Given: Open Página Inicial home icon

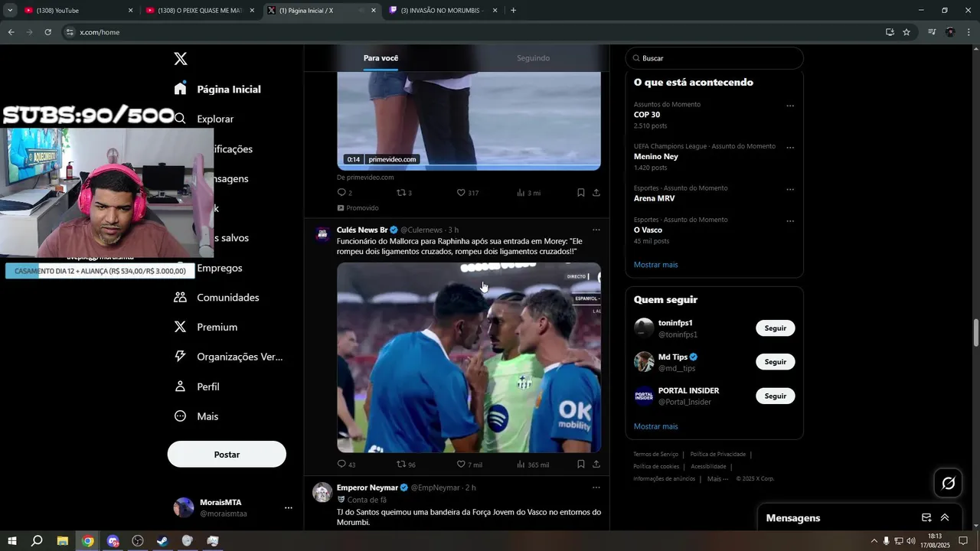Looking at the screenshot, I should tap(180, 89).
